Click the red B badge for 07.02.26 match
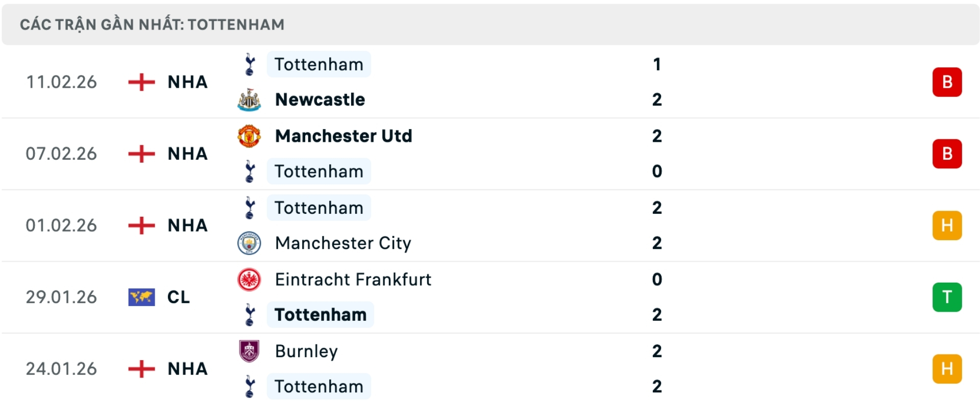The height and width of the screenshot is (404, 980). [x=947, y=154]
